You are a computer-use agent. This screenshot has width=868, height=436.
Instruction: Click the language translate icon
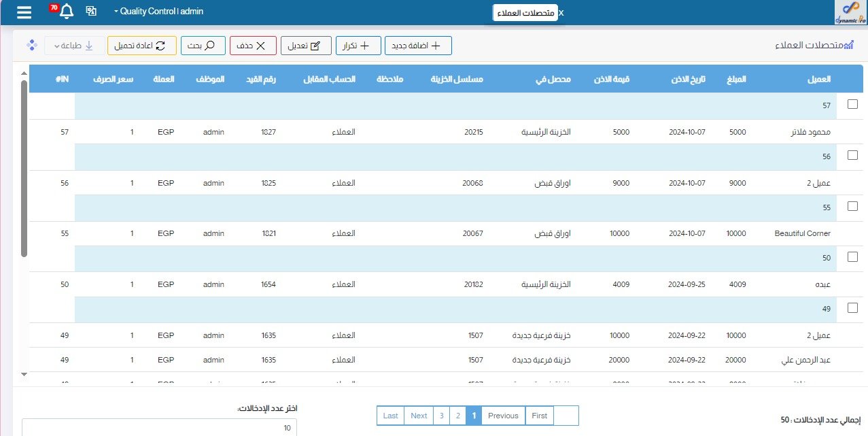(91, 12)
